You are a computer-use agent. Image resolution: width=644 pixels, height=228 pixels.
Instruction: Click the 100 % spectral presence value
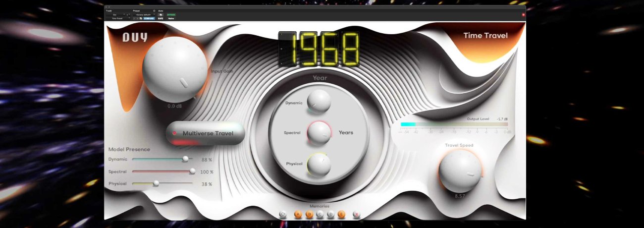tap(207, 172)
